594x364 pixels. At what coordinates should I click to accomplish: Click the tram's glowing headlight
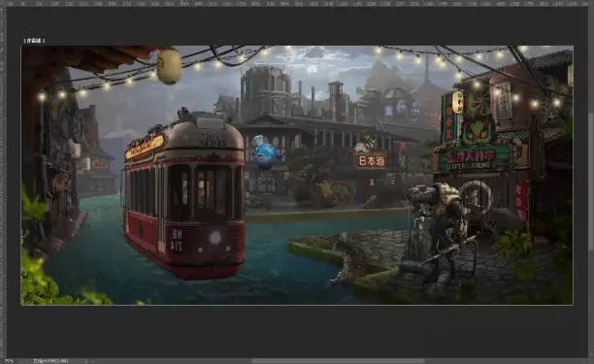point(214,238)
